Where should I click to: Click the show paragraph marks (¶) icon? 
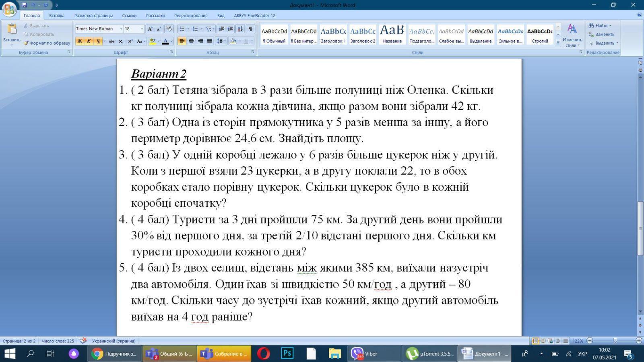coord(250,29)
